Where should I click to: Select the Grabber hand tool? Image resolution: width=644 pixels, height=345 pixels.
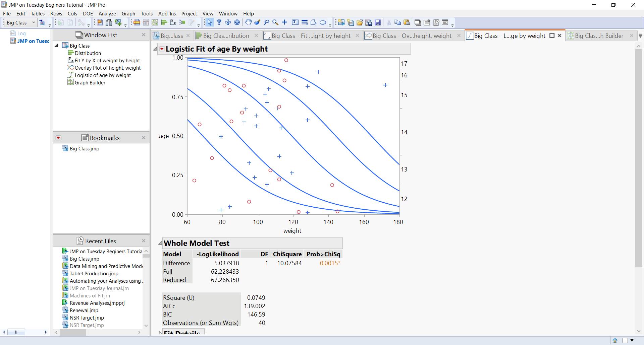(x=248, y=22)
